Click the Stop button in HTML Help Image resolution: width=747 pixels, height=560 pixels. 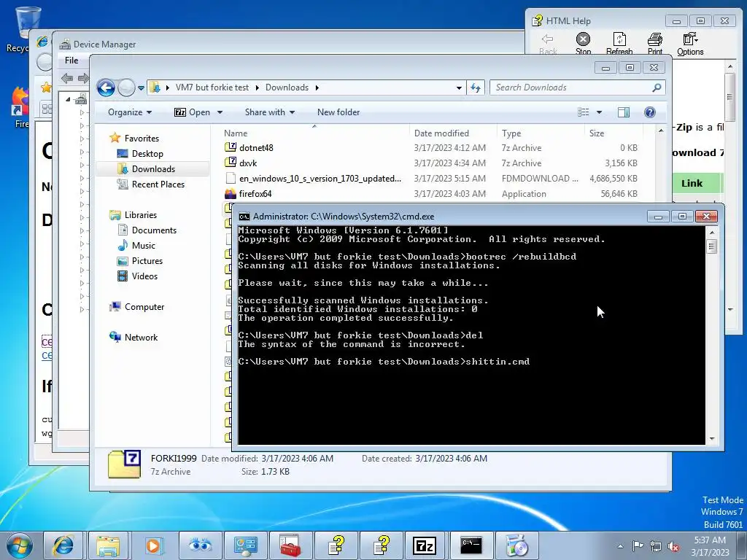pyautogui.click(x=583, y=44)
